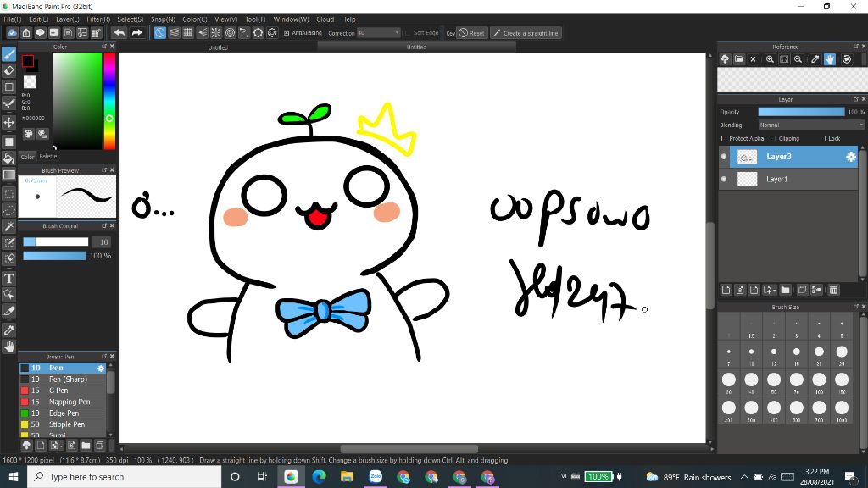
Task: Open the Window menu
Action: 292,19
